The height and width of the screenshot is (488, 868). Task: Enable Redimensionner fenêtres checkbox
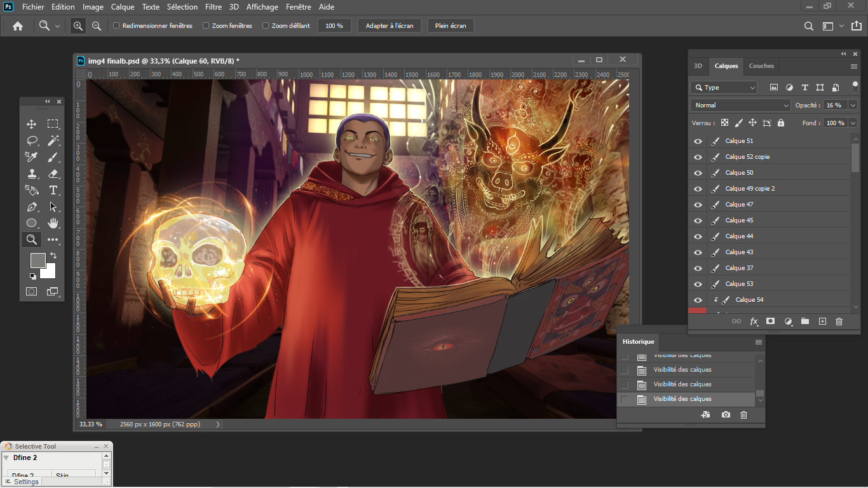(x=116, y=26)
